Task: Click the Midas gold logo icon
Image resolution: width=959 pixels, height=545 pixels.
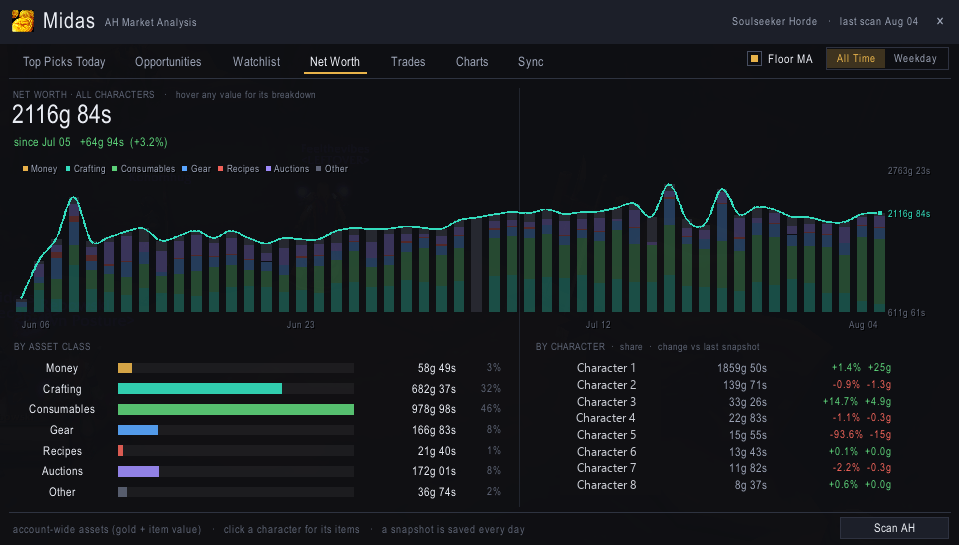Action: [23, 21]
